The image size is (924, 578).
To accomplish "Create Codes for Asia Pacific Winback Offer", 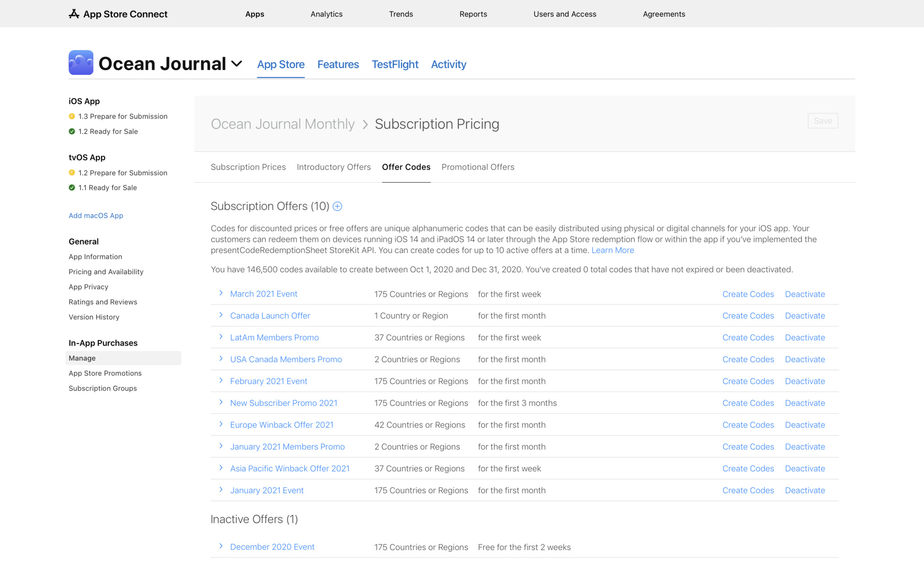I will 748,468.
